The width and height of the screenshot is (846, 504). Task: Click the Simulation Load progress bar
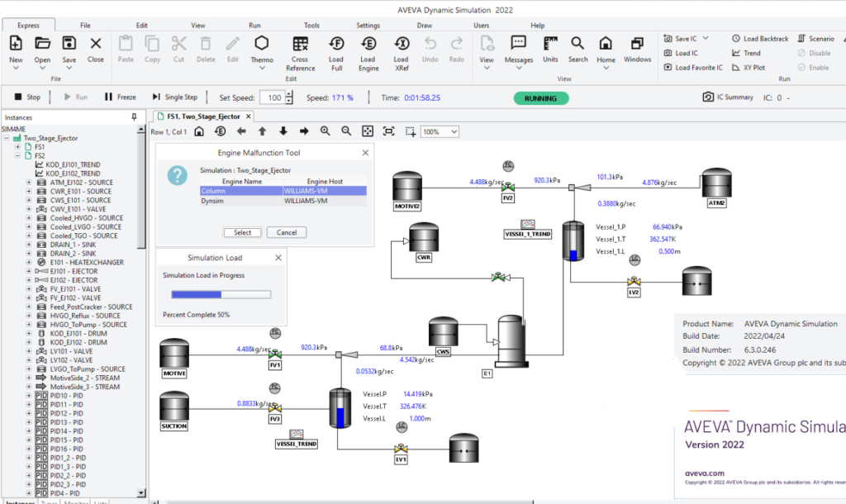click(x=221, y=295)
